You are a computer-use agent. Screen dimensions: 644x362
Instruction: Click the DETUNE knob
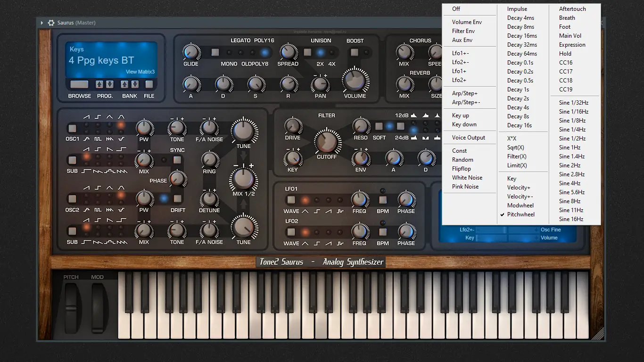tap(209, 199)
